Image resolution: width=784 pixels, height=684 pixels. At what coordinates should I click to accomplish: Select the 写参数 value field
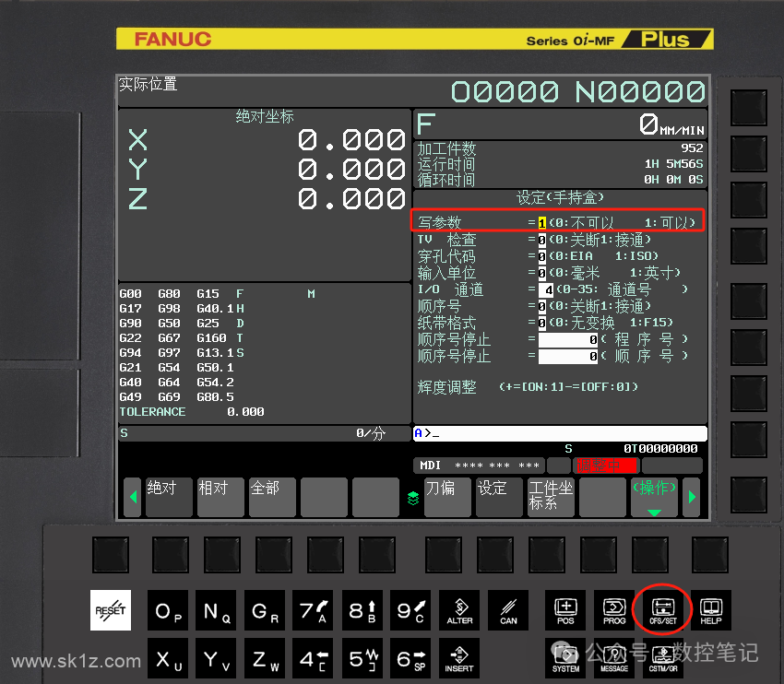542,222
